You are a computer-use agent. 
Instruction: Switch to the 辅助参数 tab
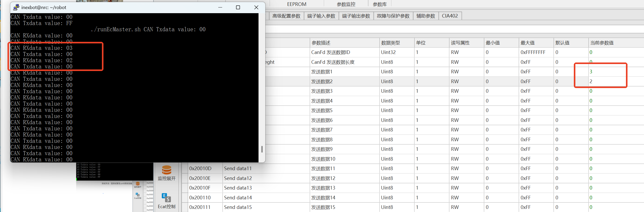point(426,16)
